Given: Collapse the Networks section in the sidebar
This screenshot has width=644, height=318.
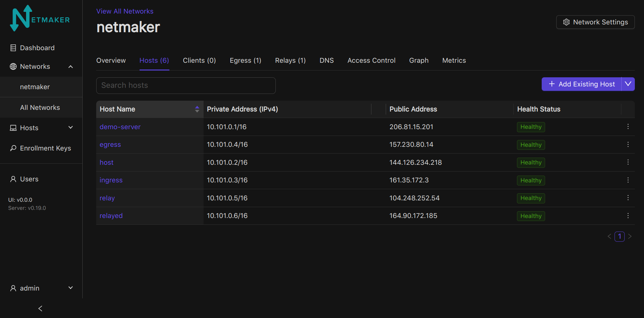Looking at the screenshot, I should (70, 66).
